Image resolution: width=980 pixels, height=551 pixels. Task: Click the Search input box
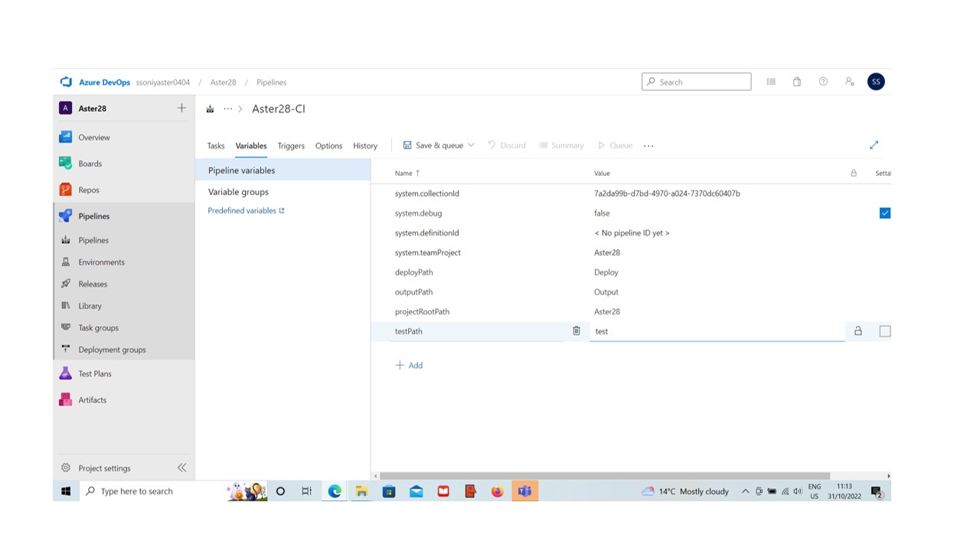tap(696, 82)
